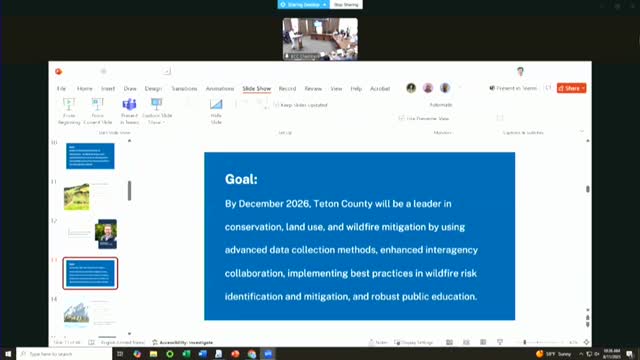Image resolution: width=640 pixels, height=360 pixels.
Task: Click first collaborator avatar
Action: [x=411, y=88]
